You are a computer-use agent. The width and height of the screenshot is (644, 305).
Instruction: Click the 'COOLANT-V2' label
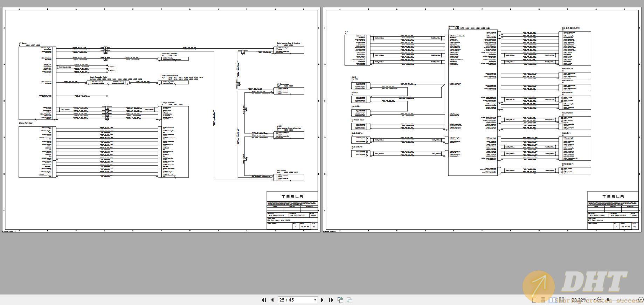point(568,81)
